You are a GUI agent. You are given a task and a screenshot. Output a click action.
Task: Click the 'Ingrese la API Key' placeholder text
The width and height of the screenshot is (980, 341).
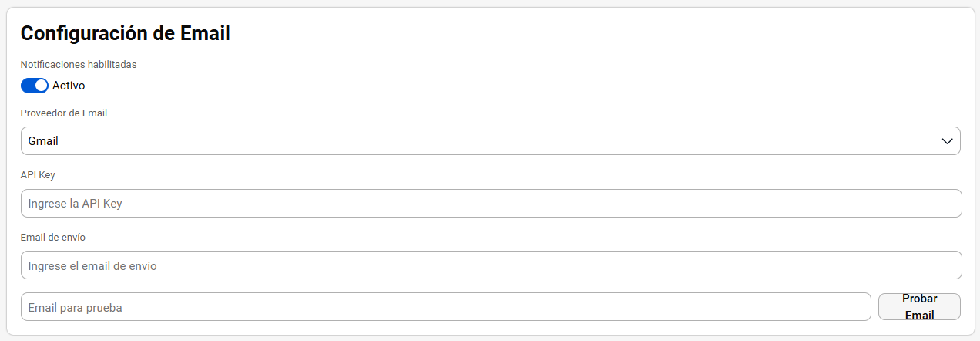[75, 204]
